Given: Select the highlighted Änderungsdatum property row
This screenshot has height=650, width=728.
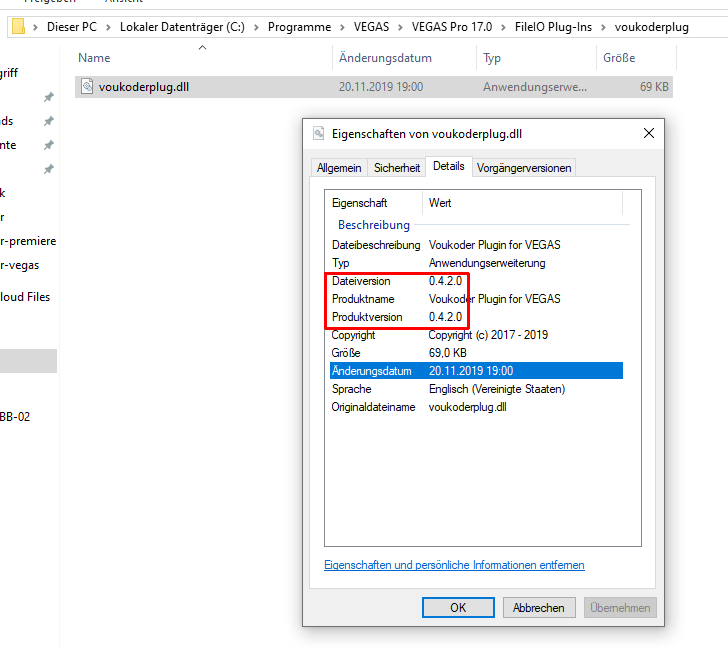Looking at the screenshot, I should pyautogui.click(x=475, y=371).
